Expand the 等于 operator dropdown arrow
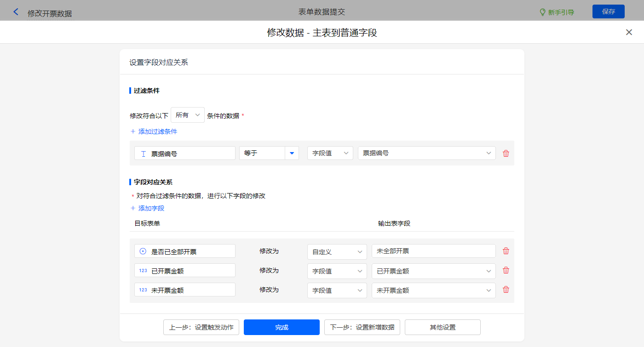This screenshot has height=347, width=644. [292, 153]
